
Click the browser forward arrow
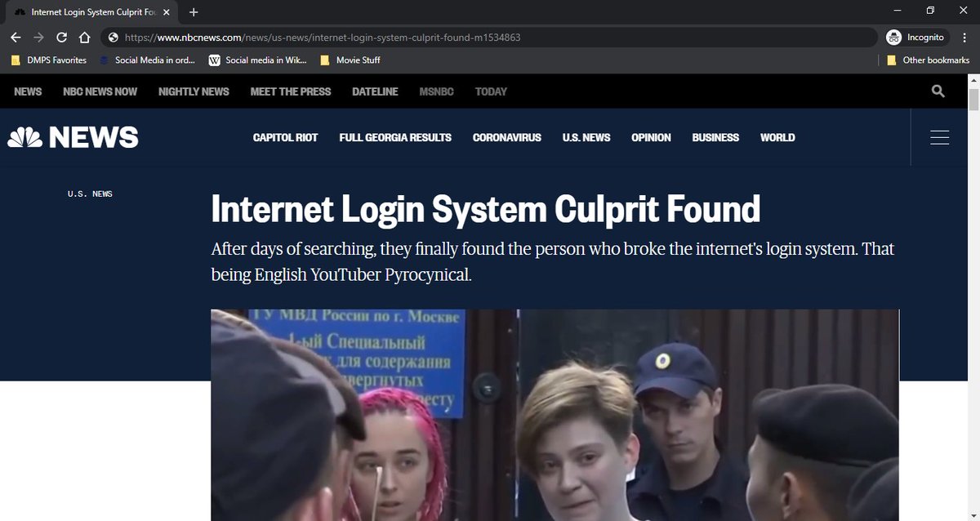click(39, 38)
